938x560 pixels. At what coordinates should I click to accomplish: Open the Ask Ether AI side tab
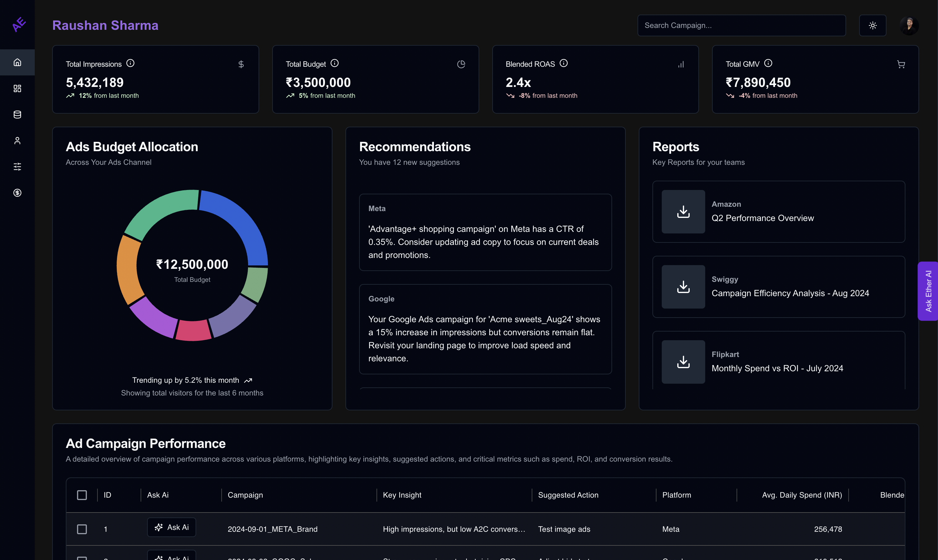[928, 291]
